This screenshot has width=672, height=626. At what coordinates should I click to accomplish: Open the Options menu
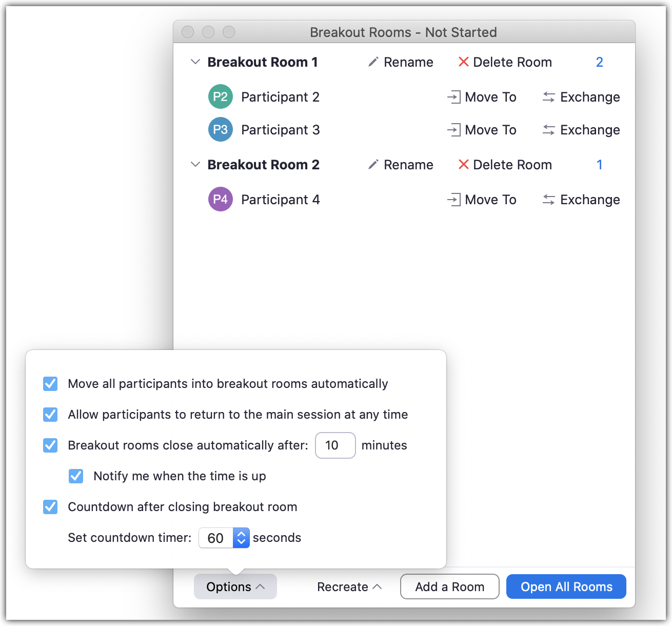point(235,586)
